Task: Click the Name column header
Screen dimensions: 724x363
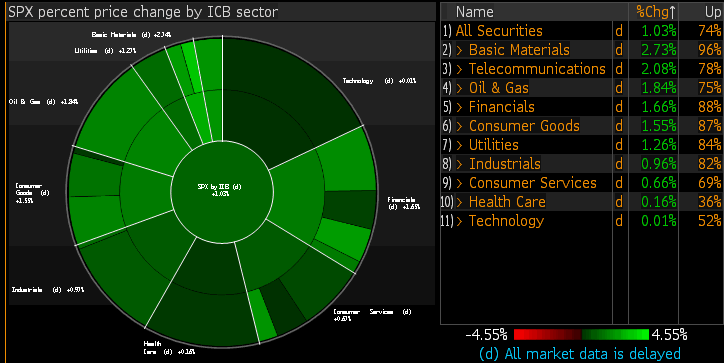Action: click(x=475, y=12)
